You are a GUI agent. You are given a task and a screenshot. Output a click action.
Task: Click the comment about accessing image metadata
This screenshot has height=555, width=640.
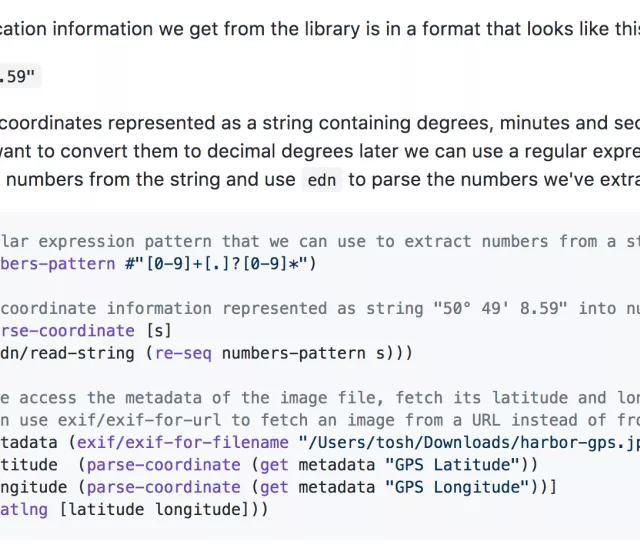coord(320,397)
